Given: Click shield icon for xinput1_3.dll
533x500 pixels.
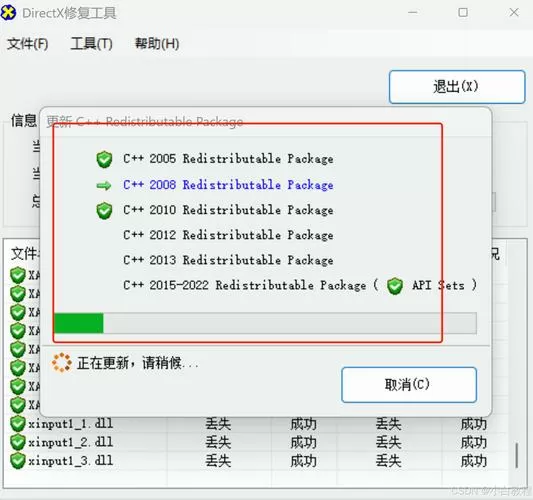Looking at the screenshot, I should pos(18,461).
